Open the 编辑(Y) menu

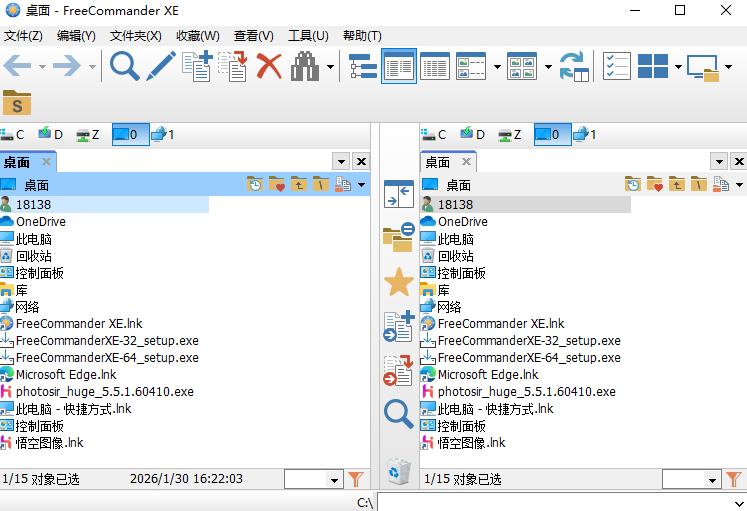click(x=76, y=36)
